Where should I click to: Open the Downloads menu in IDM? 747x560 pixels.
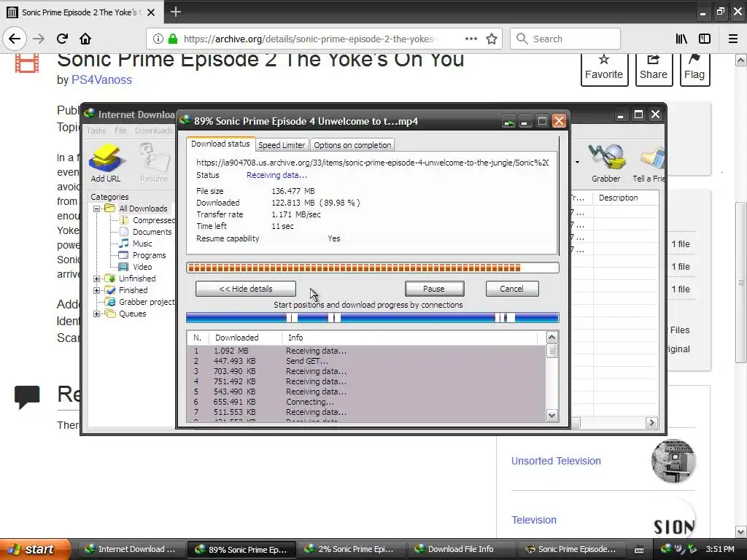tap(154, 131)
